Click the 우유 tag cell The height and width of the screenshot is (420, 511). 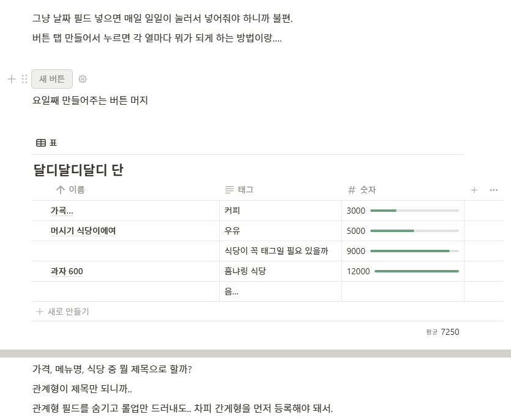281,231
